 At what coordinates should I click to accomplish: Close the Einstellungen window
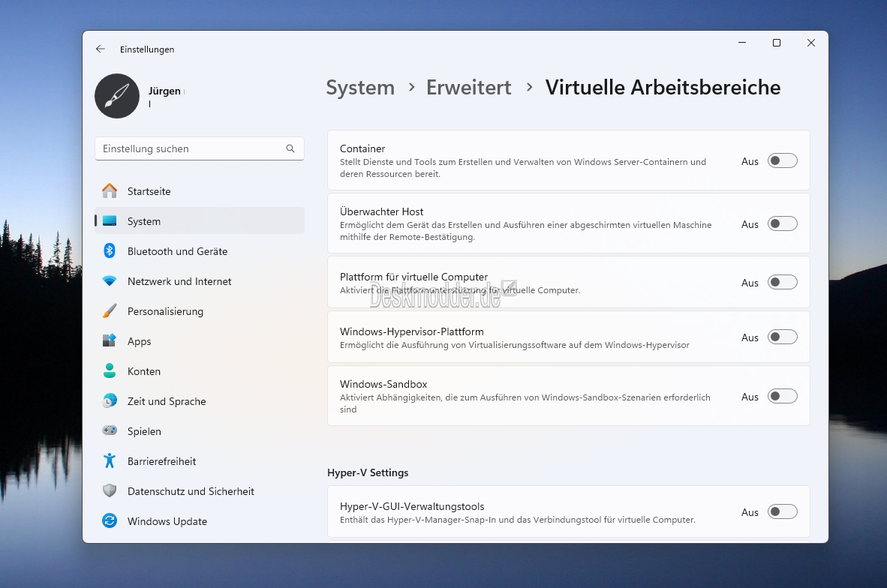[x=811, y=43]
